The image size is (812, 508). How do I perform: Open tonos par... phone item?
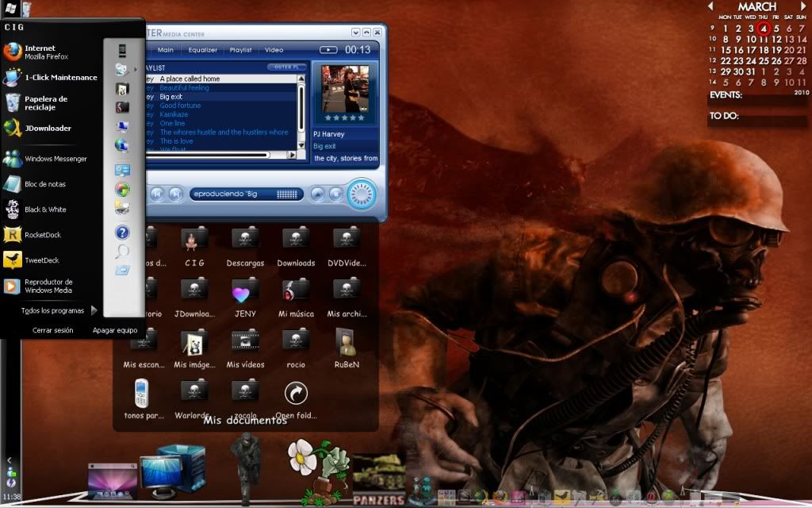(x=144, y=399)
